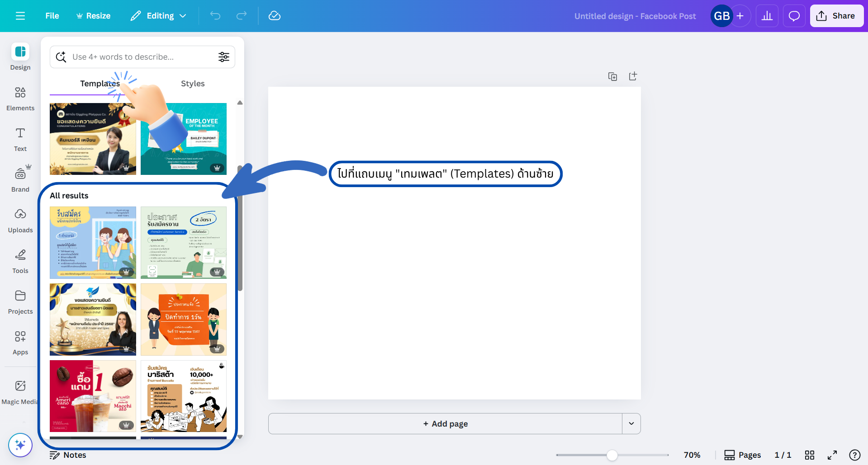The image size is (868, 465).
Task: Switch to the Styles tab
Action: click(193, 84)
